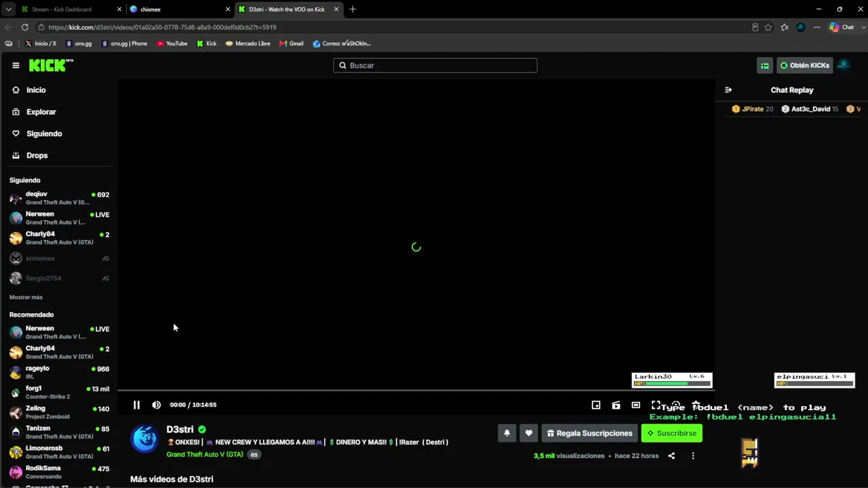Click JPirate in the chat gifter leaderboard
Screen dimensions: 868x488
coord(752,108)
